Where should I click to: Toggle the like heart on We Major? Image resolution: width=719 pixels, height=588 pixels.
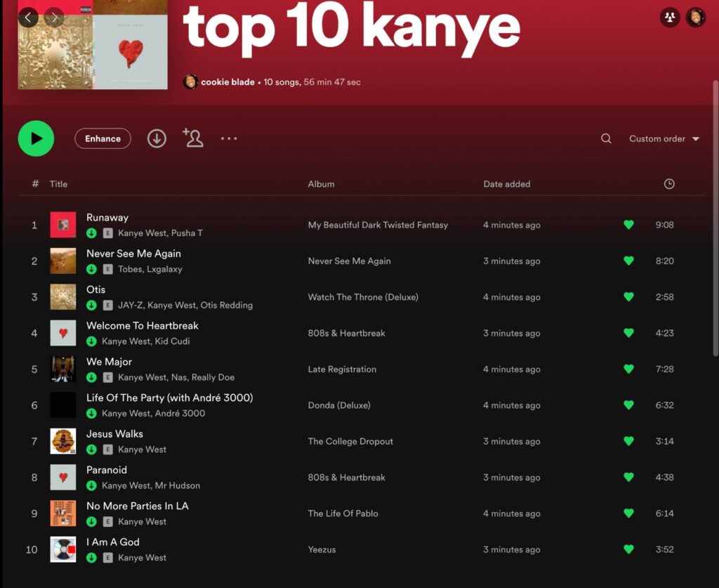tap(628, 370)
